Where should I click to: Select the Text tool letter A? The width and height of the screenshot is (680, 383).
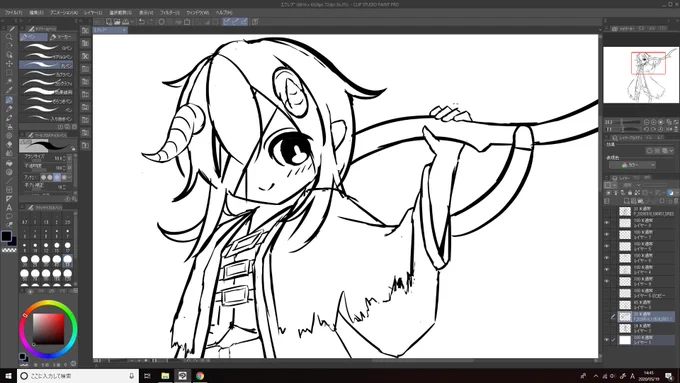tap(9, 207)
